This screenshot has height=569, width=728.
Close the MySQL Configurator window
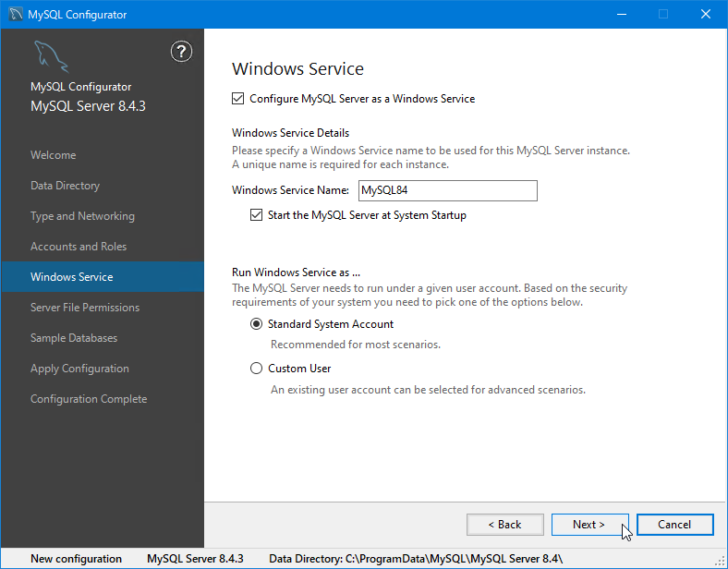pyautogui.click(x=706, y=15)
